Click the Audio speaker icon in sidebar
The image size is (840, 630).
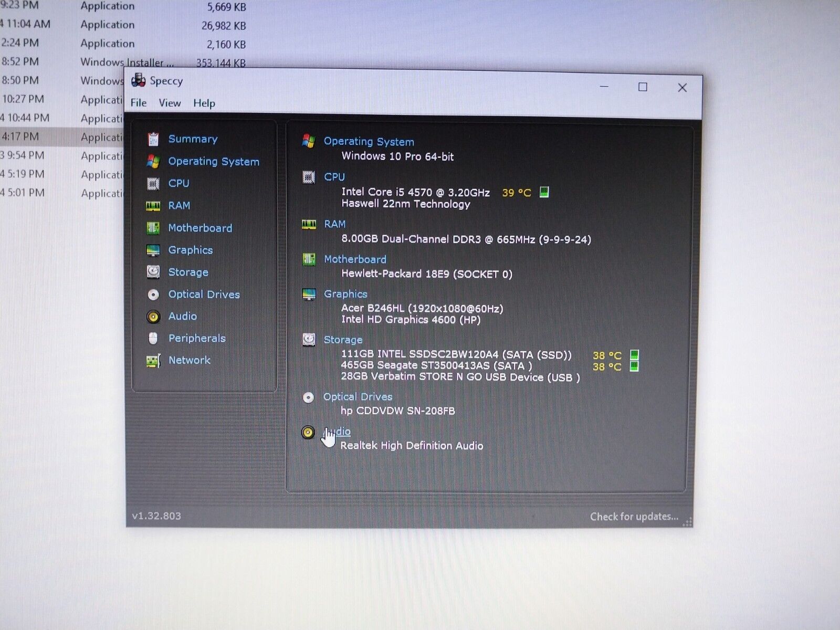153,317
